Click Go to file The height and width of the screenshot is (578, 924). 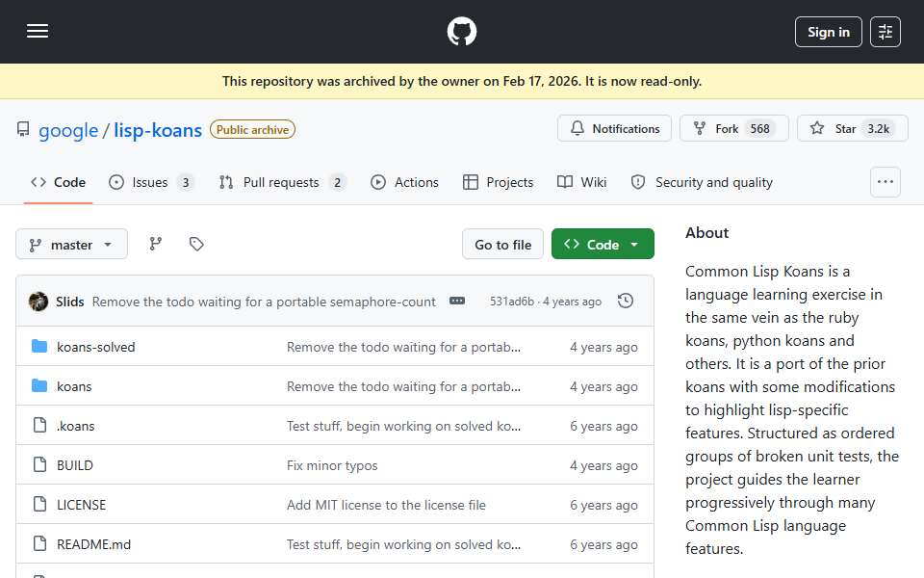502,244
